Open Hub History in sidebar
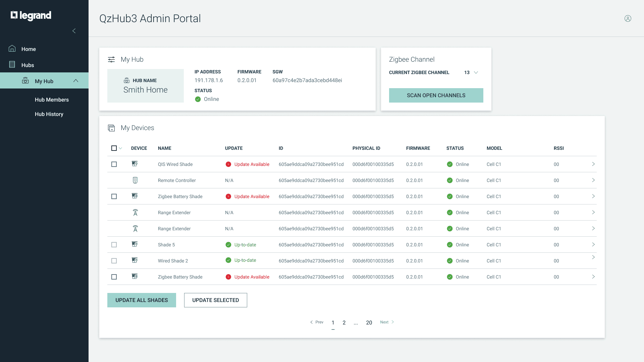Screen dimensions: 644x362 tap(49, 114)
